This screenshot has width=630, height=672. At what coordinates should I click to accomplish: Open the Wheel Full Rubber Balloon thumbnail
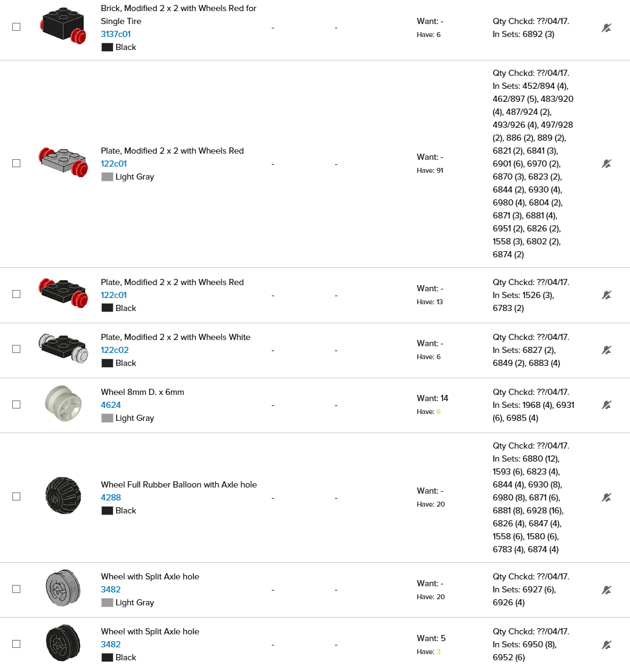tap(63, 496)
